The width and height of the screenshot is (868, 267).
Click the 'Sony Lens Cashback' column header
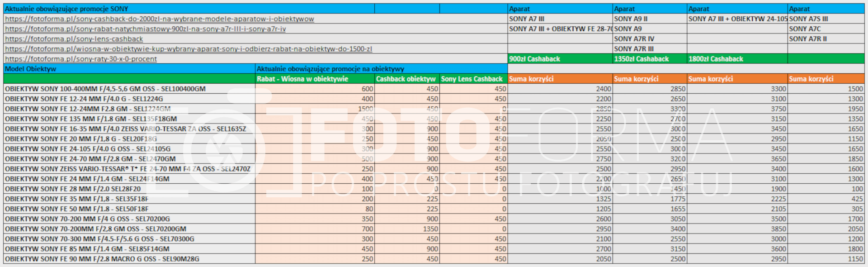(473, 79)
